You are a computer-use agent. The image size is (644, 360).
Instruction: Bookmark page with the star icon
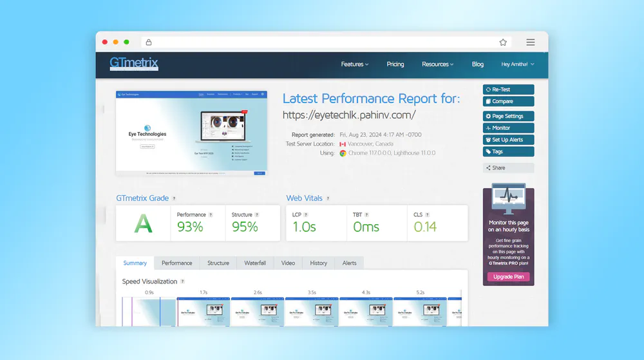[503, 43]
